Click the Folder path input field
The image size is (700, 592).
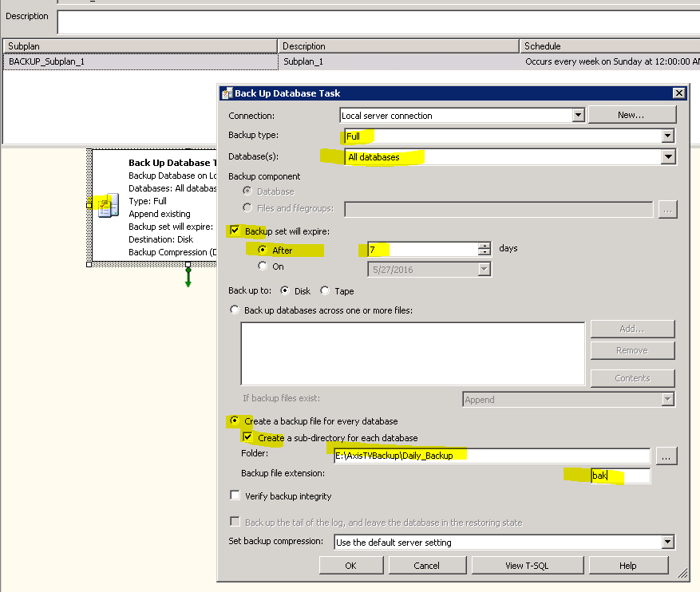(x=492, y=456)
